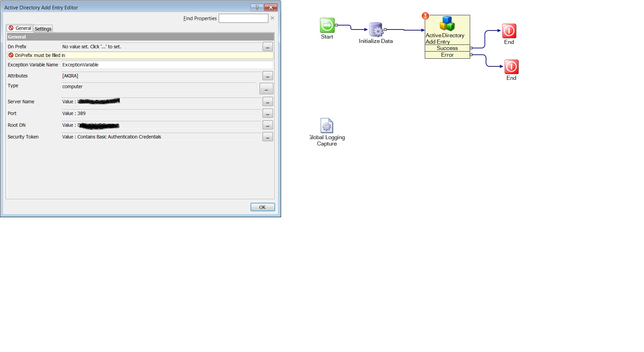Set Dn Prefix using its '...' button
Image resolution: width=644 pixels, height=352 pixels.
[267, 47]
